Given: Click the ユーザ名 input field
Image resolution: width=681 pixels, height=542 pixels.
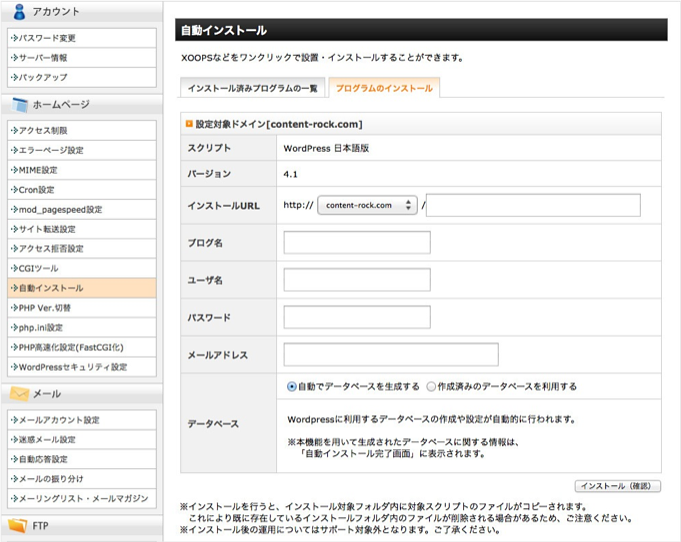Looking at the screenshot, I should click(357, 280).
